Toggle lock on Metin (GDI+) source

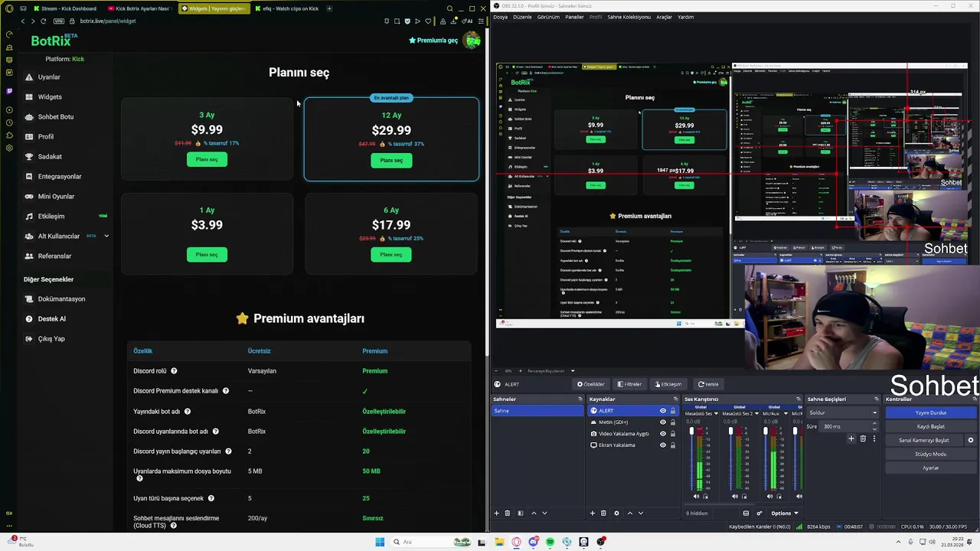[673, 422]
